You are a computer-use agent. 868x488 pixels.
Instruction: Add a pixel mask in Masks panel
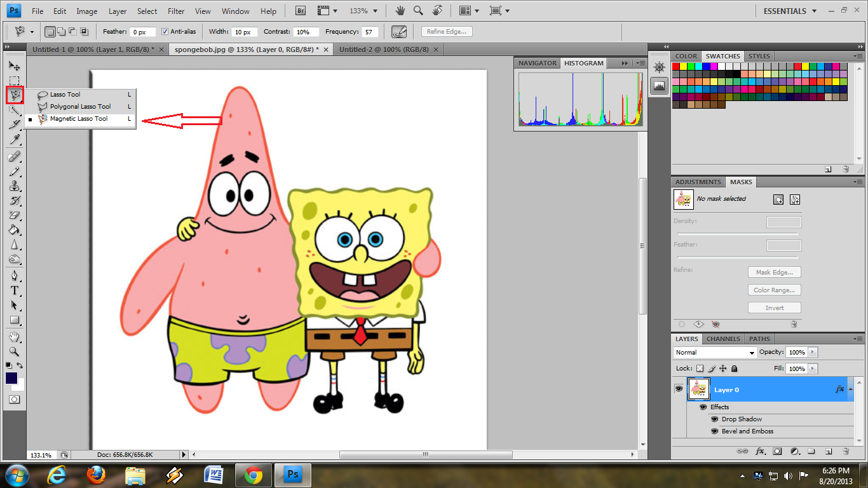778,200
